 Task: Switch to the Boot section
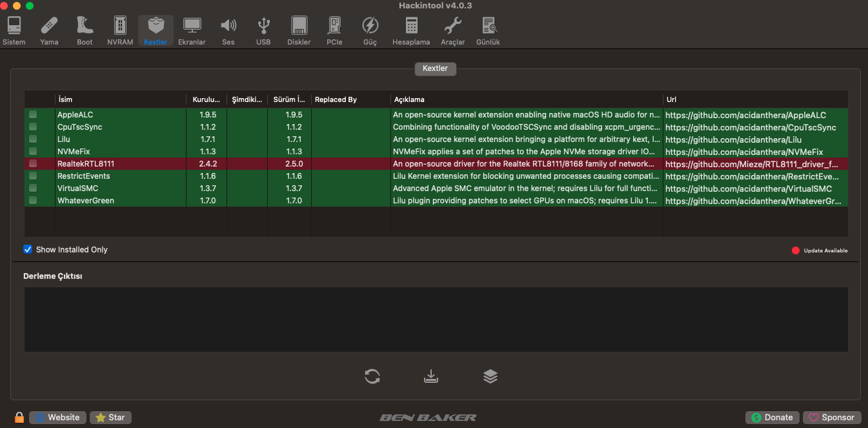pos(85,30)
